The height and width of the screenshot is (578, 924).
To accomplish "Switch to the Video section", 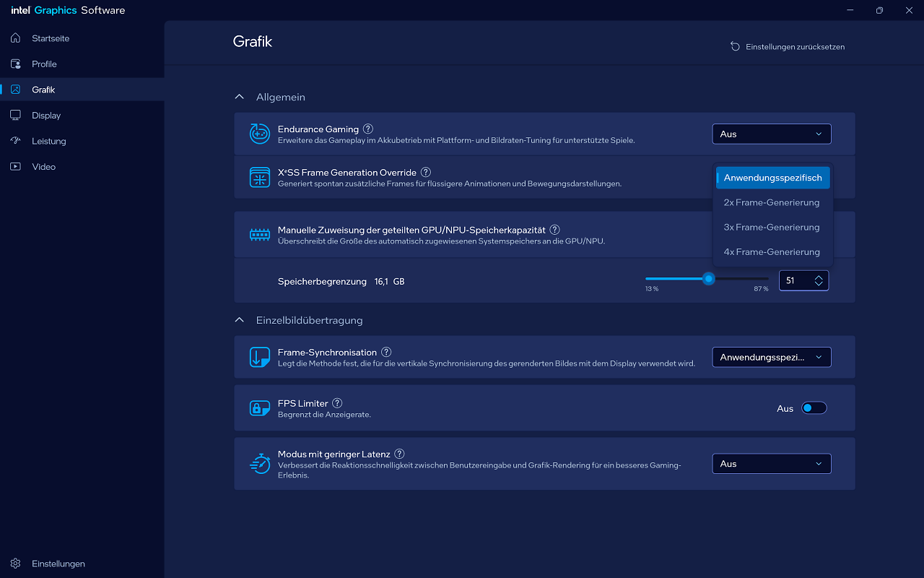I will 82,166.
